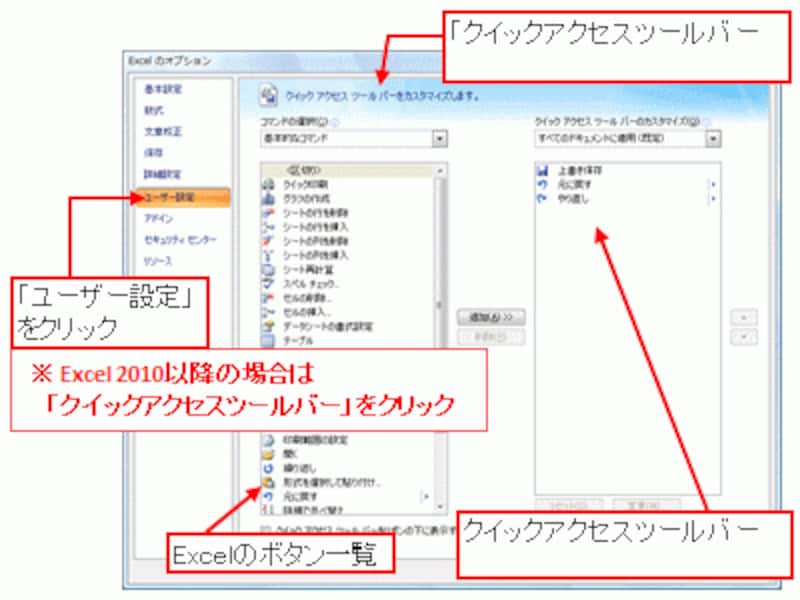This screenshot has width=800, height=600.
Task: Click the move down arrow button
Action: [x=744, y=337]
